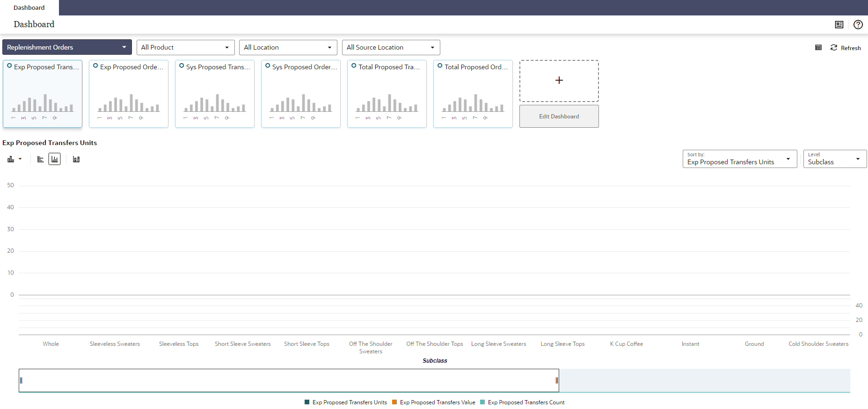Image resolution: width=868 pixels, height=409 pixels.
Task: Click the Exp Proposed Transfers Units legend label
Action: (x=350, y=402)
